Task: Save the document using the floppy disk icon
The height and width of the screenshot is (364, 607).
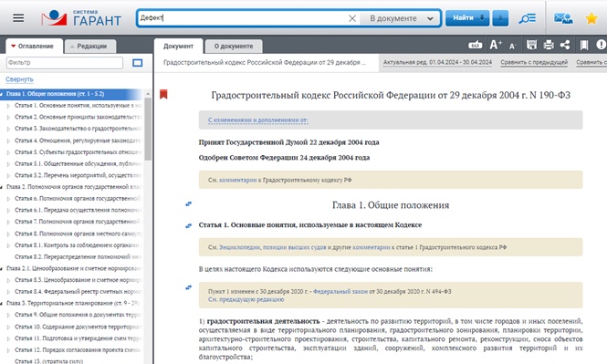Action: (531, 46)
